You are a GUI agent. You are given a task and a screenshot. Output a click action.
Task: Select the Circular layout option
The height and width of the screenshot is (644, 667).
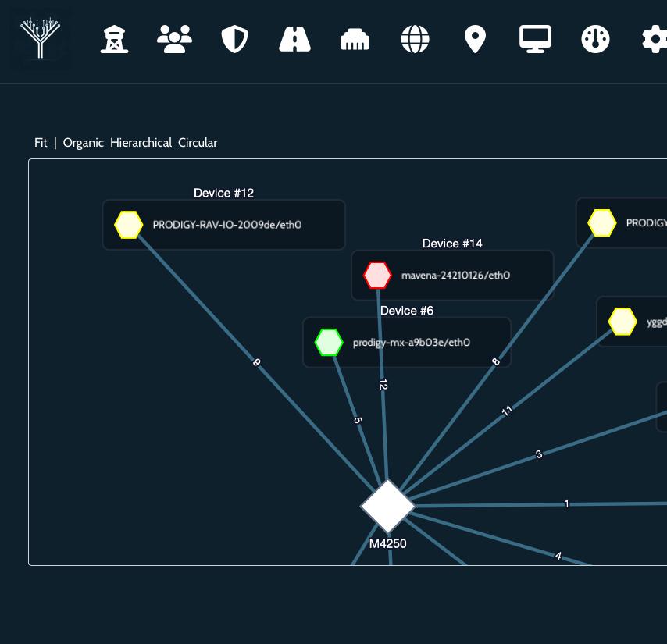coord(198,143)
